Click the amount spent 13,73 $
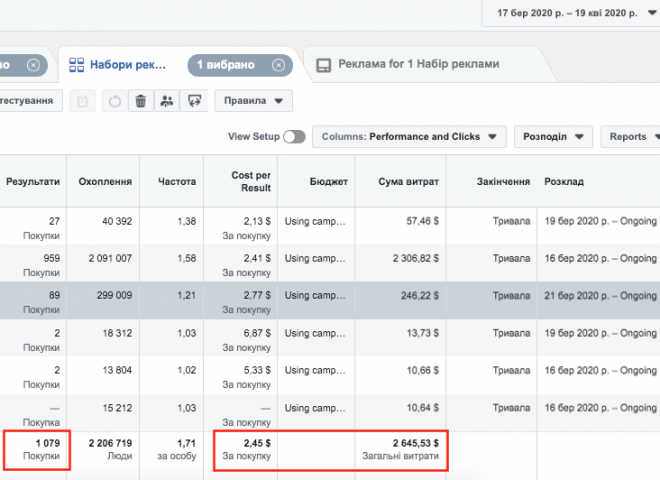The height and width of the screenshot is (480, 660). pyautogui.click(x=423, y=333)
